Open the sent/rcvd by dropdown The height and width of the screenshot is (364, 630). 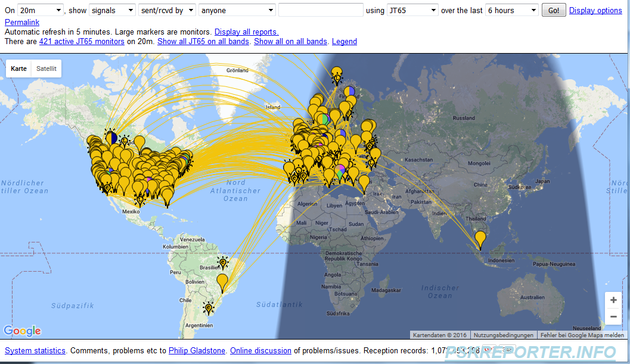pyautogui.click(x=166, y=11)
